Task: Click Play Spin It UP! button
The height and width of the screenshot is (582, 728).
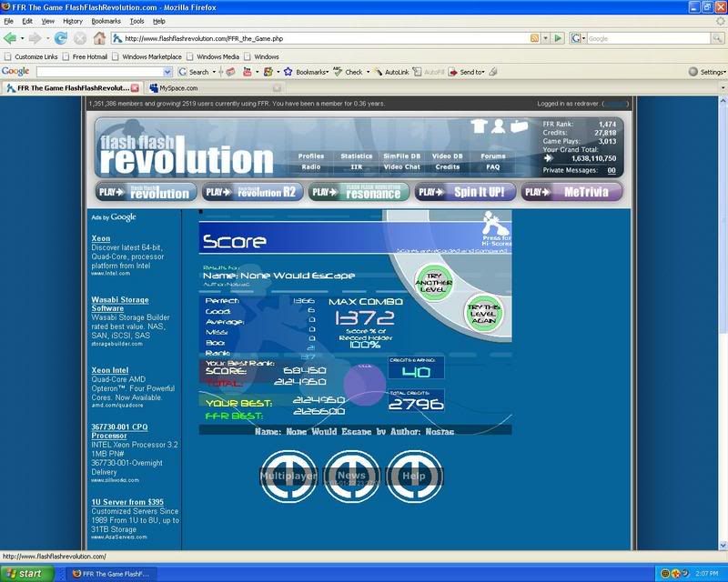Action: 465,192
